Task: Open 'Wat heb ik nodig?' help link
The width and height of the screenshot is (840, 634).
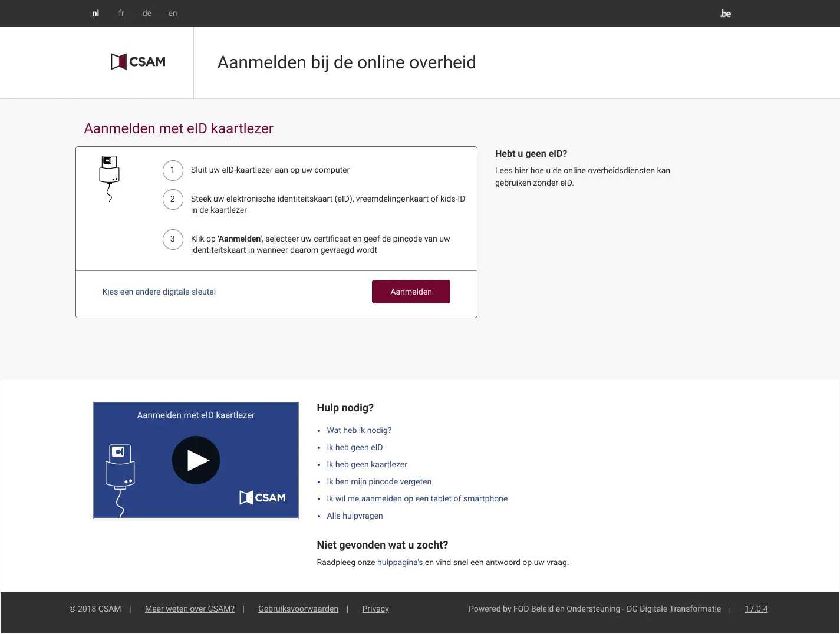Action: [x=359, y=430]
